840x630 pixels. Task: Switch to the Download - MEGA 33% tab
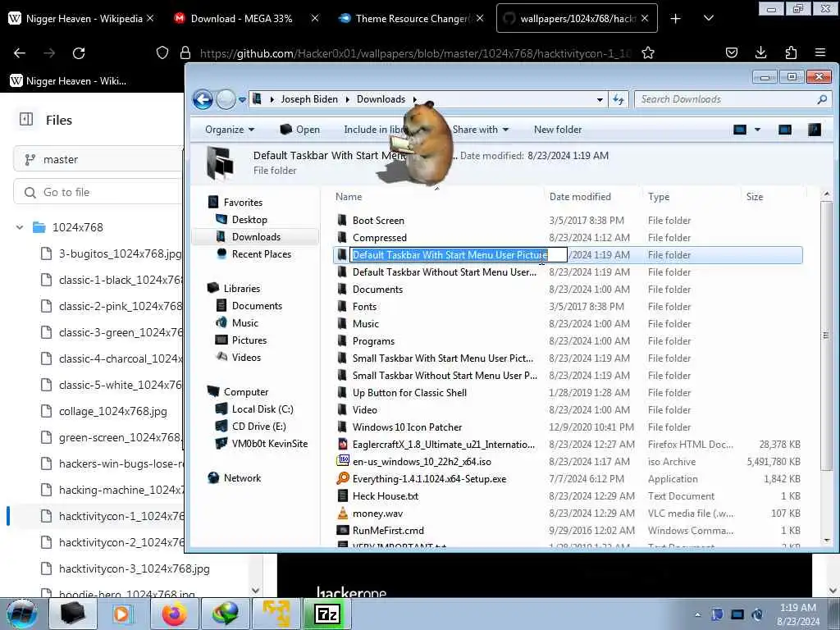[x=241, y=19]
